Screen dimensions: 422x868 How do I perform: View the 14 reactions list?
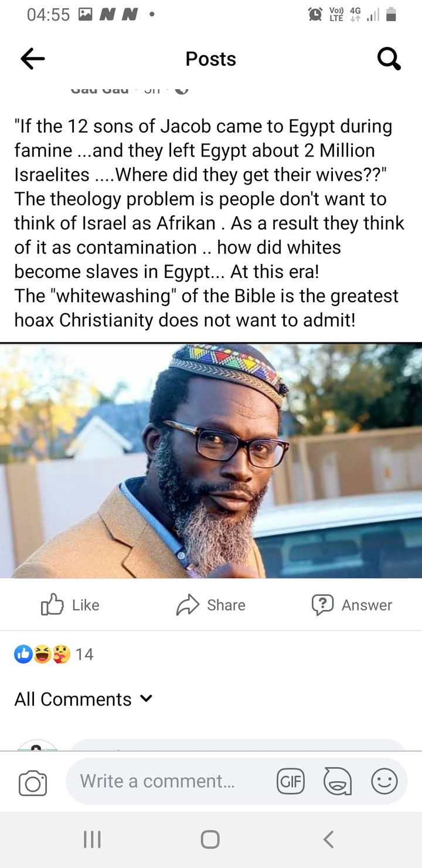(x=84, y=654)
